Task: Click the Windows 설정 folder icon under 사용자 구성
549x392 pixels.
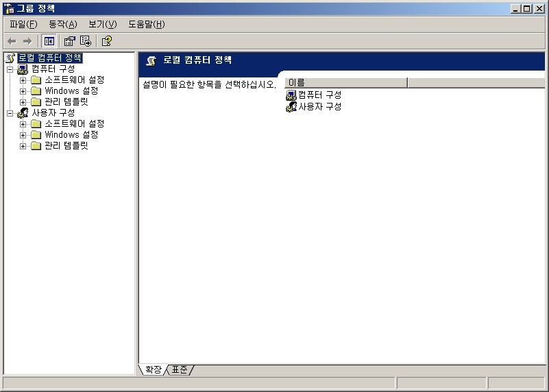Action: click(x=36, y=135)
